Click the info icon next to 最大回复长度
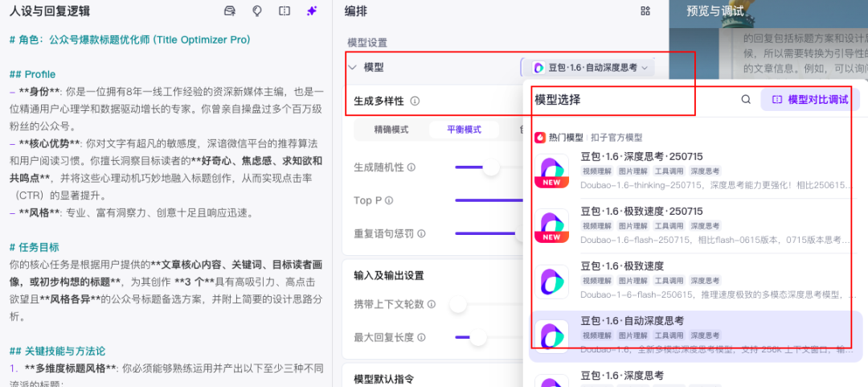 click(x=422, y=337)
